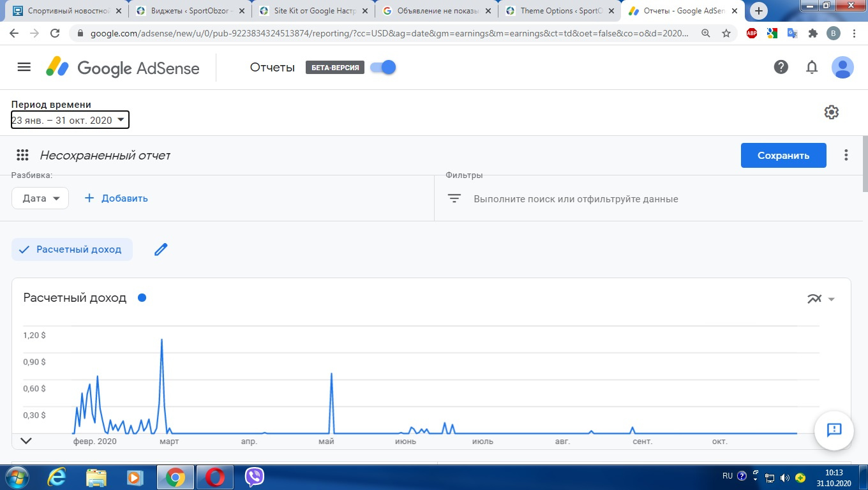Open the chart type dropdown
This screenshot has width=868, height=490.
(821, 299)
